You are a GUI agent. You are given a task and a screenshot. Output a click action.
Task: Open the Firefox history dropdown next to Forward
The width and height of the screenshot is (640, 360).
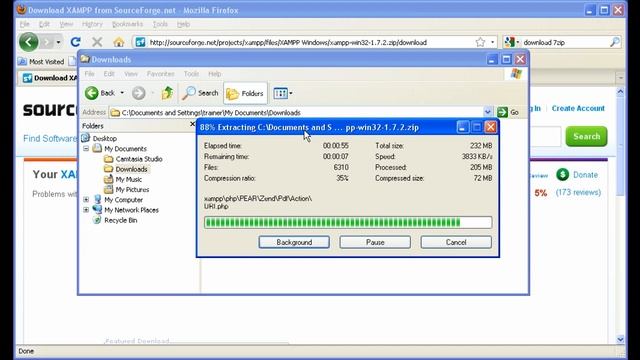58,42
